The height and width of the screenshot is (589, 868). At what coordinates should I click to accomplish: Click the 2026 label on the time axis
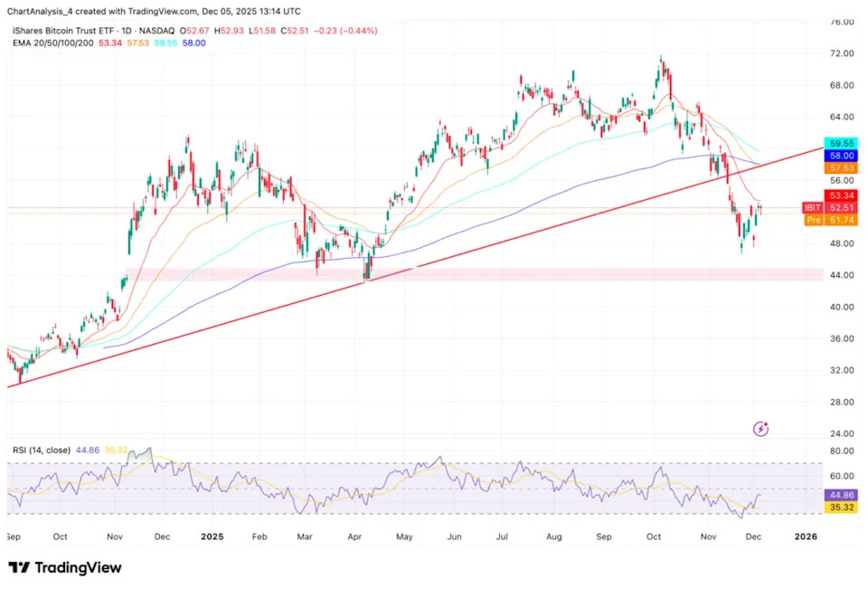coord(805,537)
